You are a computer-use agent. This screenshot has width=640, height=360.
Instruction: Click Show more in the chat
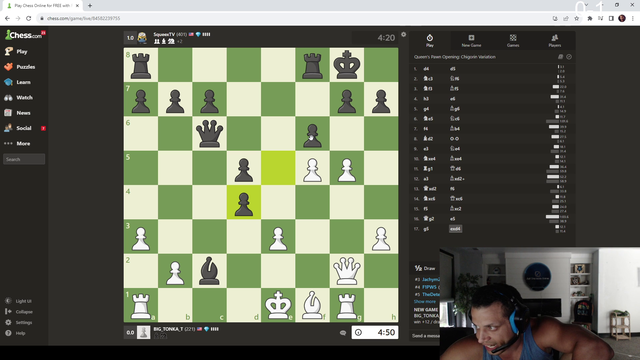[424, 302]
